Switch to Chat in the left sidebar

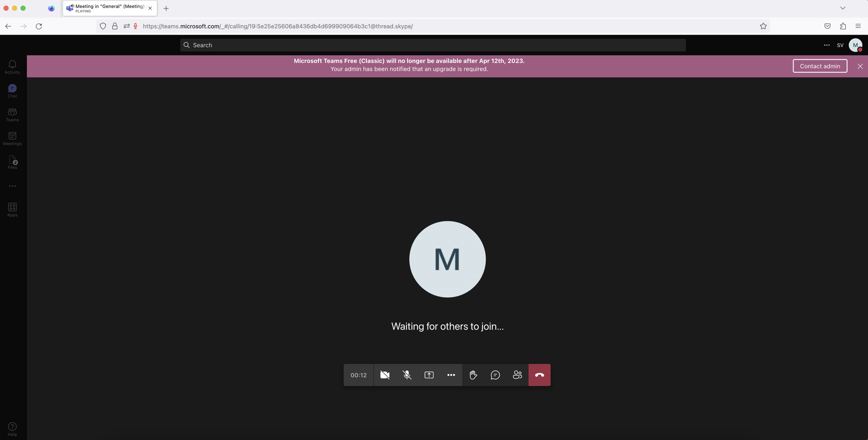click(x=12, y=90)
